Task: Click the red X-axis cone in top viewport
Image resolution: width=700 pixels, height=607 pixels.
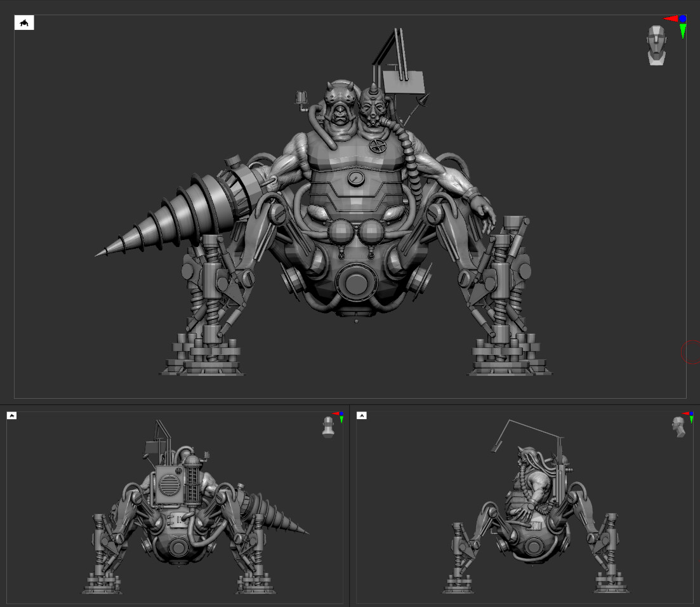Action: (x=670, y=19)
